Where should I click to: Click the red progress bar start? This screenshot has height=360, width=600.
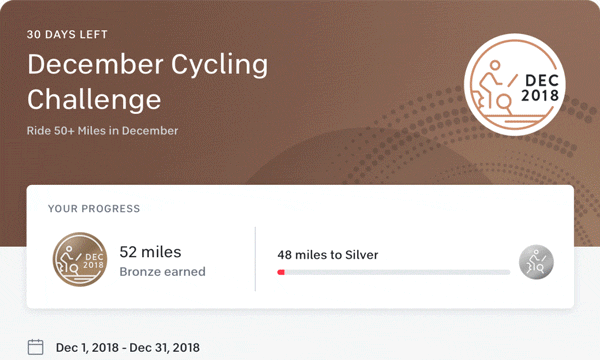(x=281, y=272)
